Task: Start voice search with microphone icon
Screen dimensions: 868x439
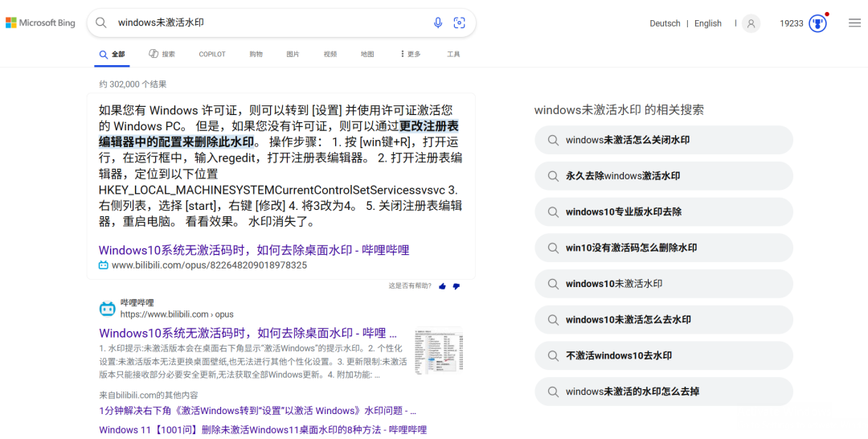Action: 438,23
